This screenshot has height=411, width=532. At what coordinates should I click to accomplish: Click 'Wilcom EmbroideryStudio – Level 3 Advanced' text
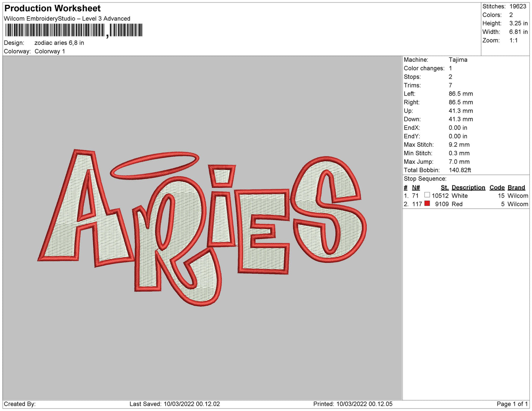67,18
